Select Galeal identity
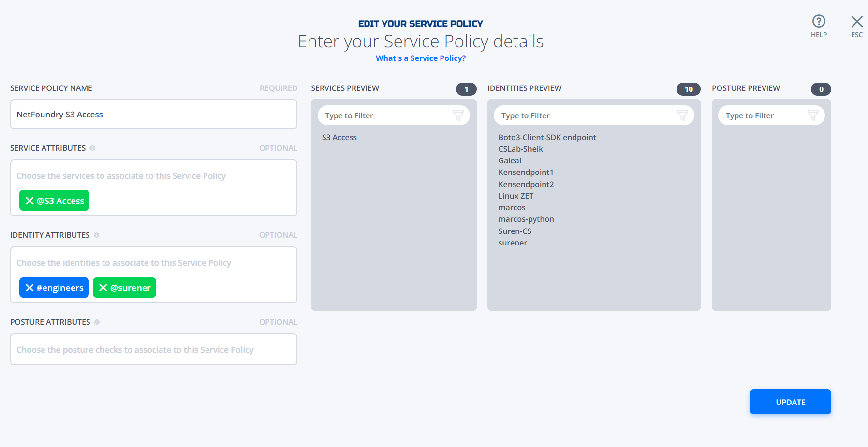 pyautogui.click(x=510, y=160)
